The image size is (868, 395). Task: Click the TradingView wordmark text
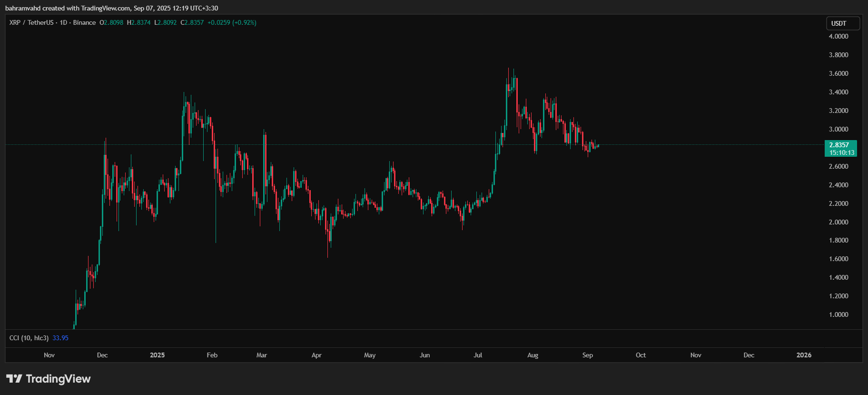click(58, 379)
